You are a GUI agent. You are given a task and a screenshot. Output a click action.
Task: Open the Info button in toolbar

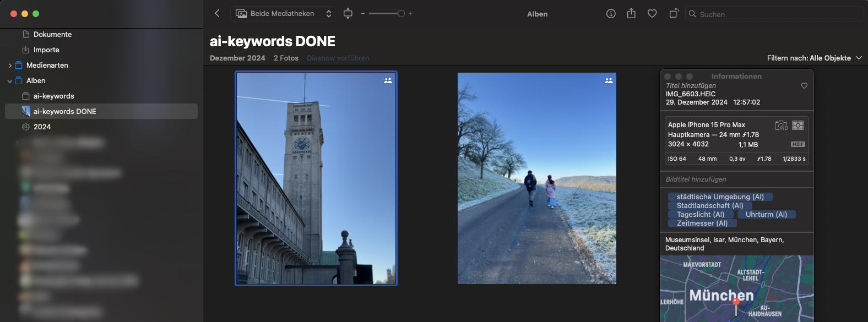coord(611,14)
